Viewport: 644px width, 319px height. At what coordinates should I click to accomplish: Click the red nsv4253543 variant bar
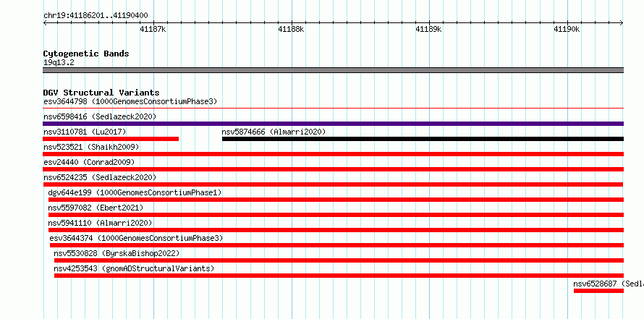(339, 276)
